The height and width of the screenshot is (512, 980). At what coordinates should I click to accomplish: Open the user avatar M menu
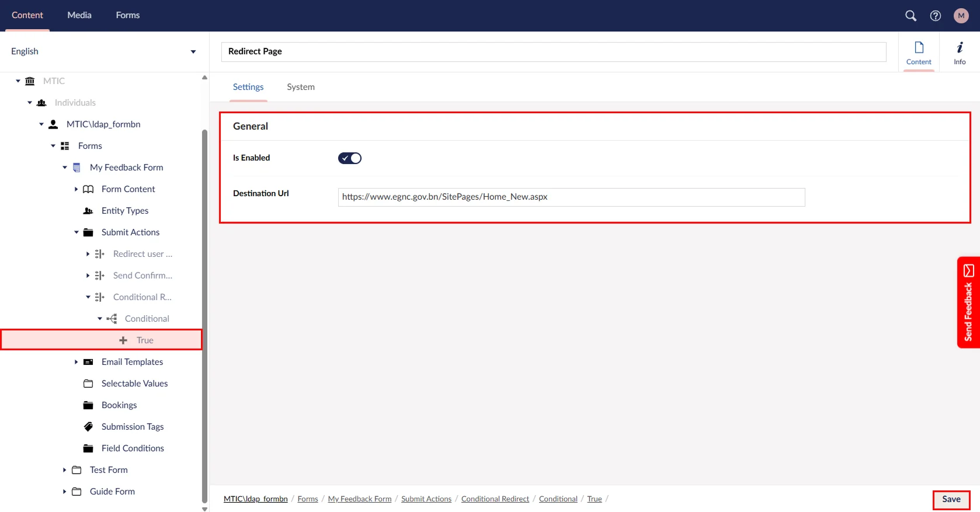point(961,16)
